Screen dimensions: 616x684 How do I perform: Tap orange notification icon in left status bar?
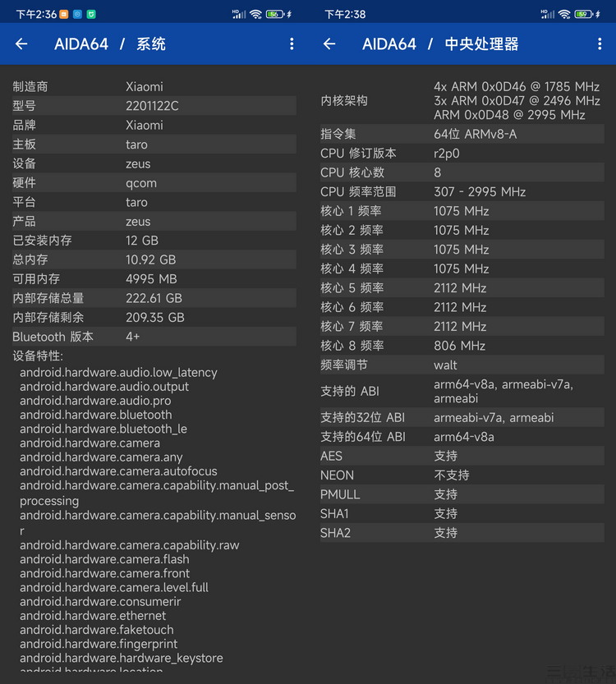point(64,15)
